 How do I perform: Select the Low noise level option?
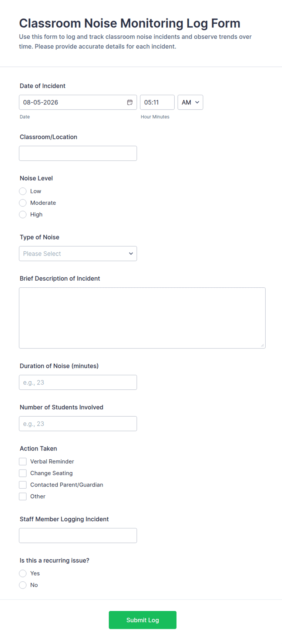(x=23, y=191)
